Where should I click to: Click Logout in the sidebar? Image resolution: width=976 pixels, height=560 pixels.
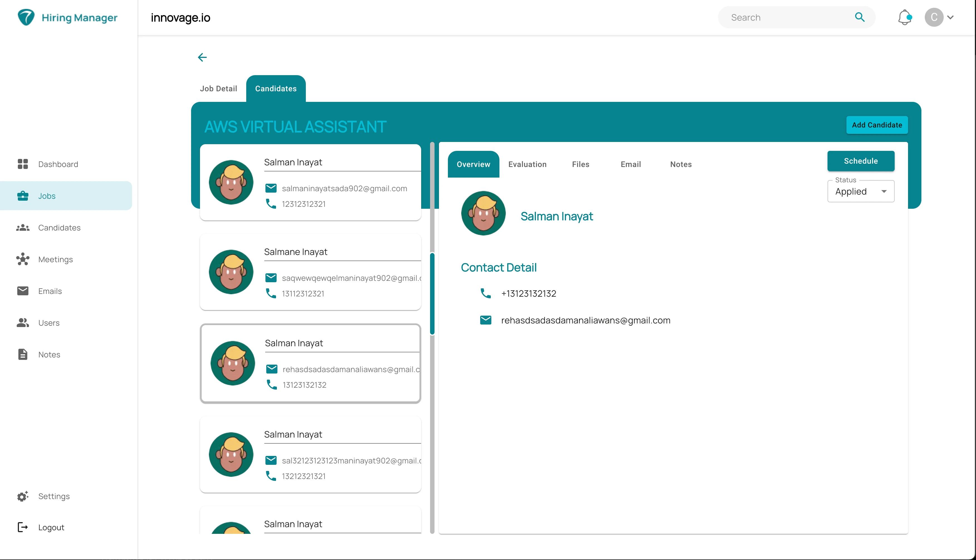pyautogui.click(x=66, y=527)
